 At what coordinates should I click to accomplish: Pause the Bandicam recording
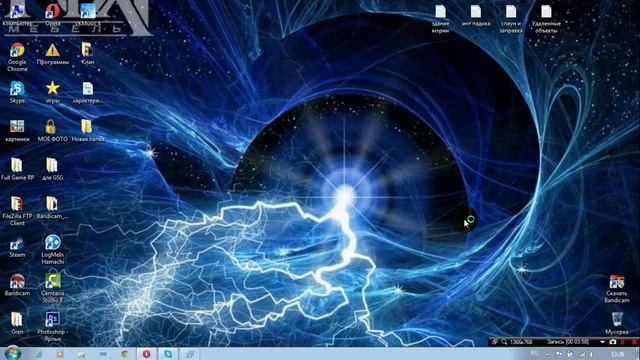[623, 342]
